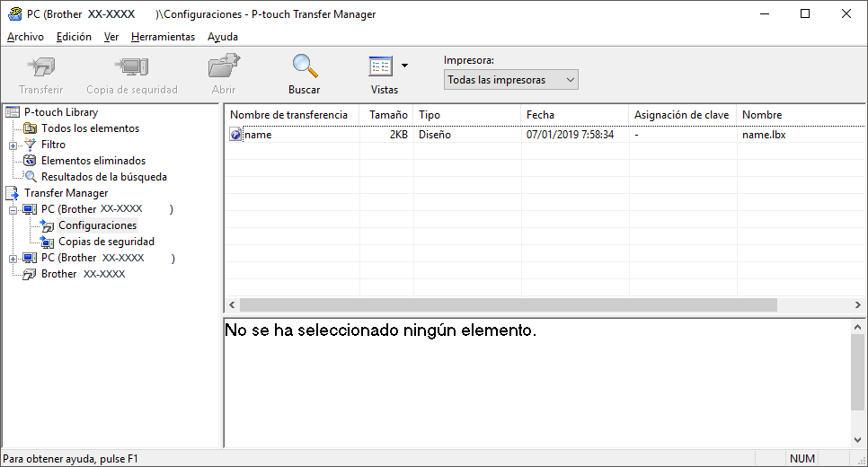Sort by Nombre de transferencia column
Image resolution: width=868 pixels, height=467 pixels.
[292, 115]
